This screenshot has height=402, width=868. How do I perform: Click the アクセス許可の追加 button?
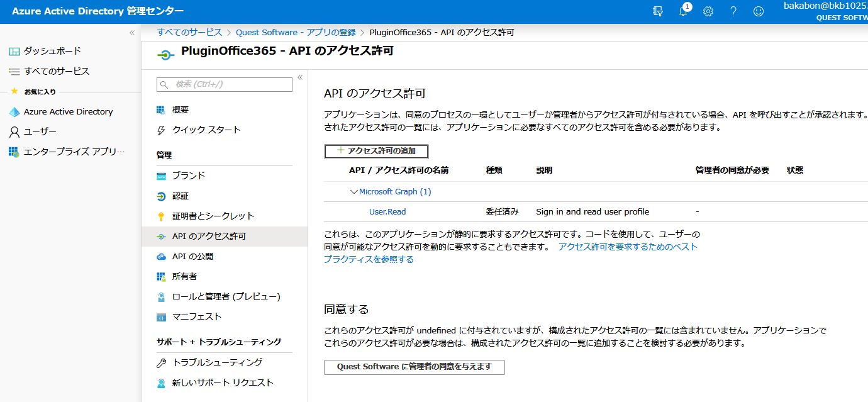tap(376, 151)
